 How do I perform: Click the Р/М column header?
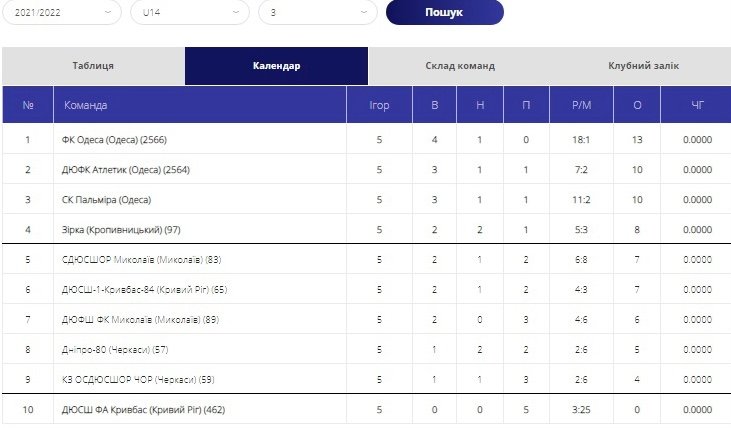tap(581, 105)
